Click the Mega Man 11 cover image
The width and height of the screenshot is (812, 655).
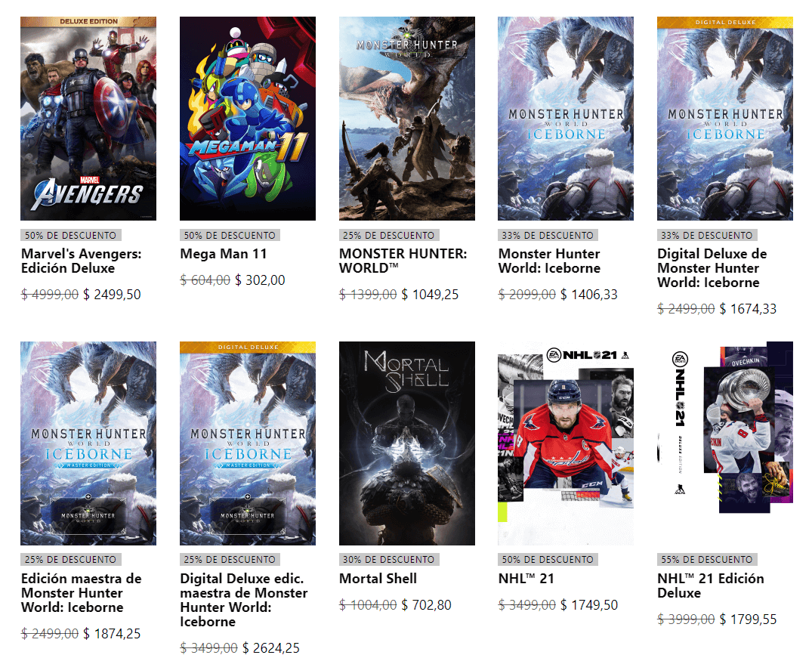pyautogui.click(x=248, y=119)
